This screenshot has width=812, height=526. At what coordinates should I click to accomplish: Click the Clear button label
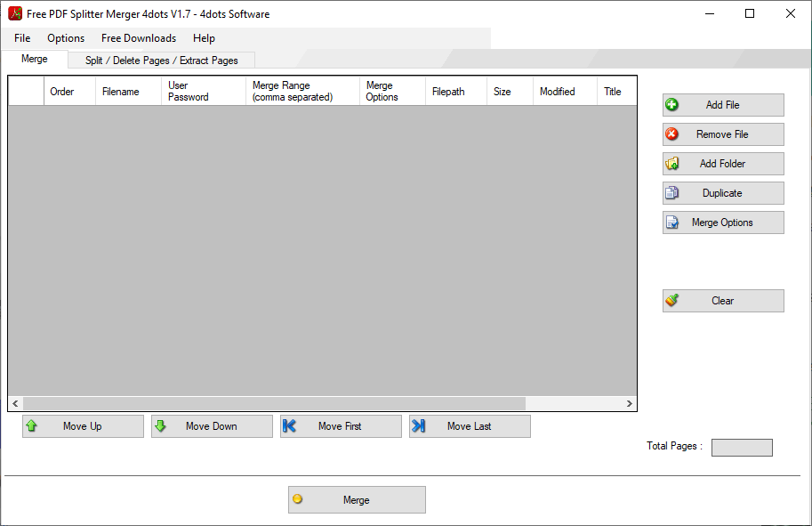click(x=722, y=301)
